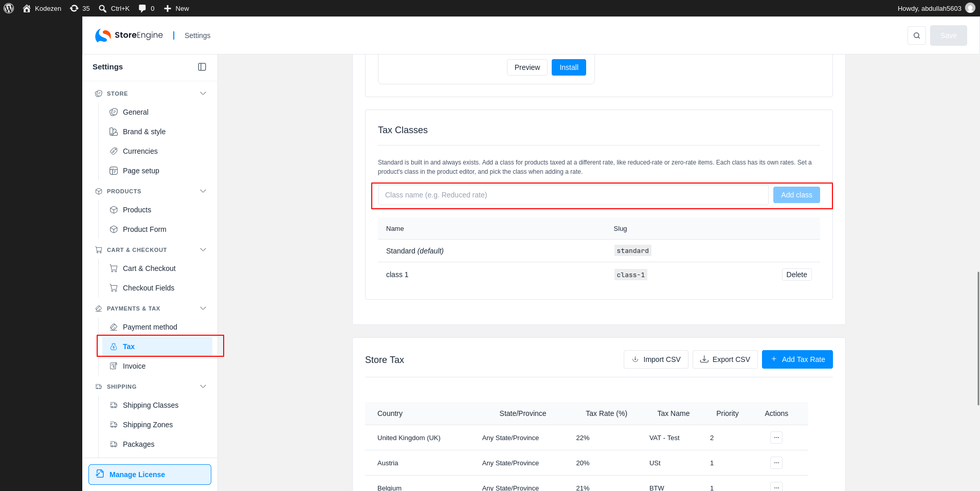The width and height of the screenshot is (980, 491).
Task: Open the Ctrl+K search in admin bar
Action: [114, 8]
